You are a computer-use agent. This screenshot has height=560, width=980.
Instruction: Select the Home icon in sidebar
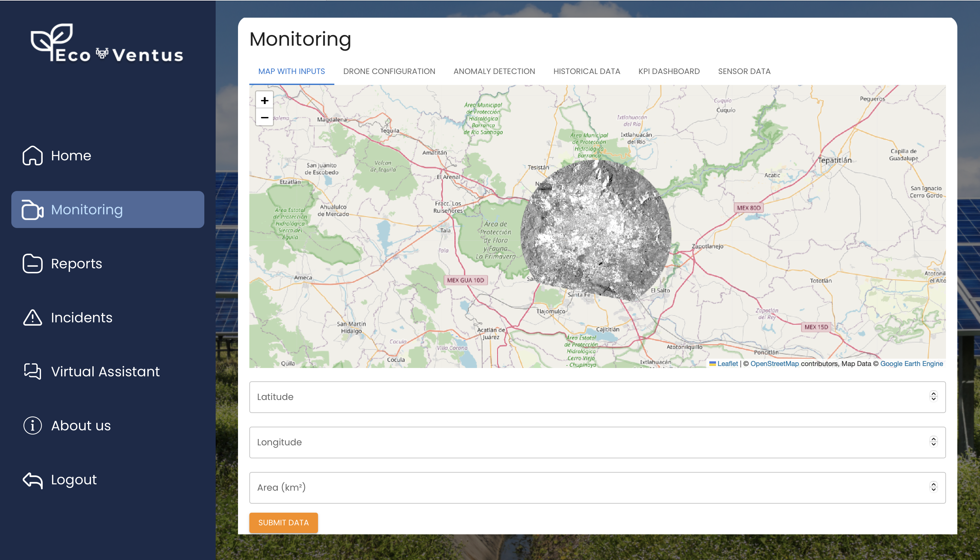[x=32, y=156]
